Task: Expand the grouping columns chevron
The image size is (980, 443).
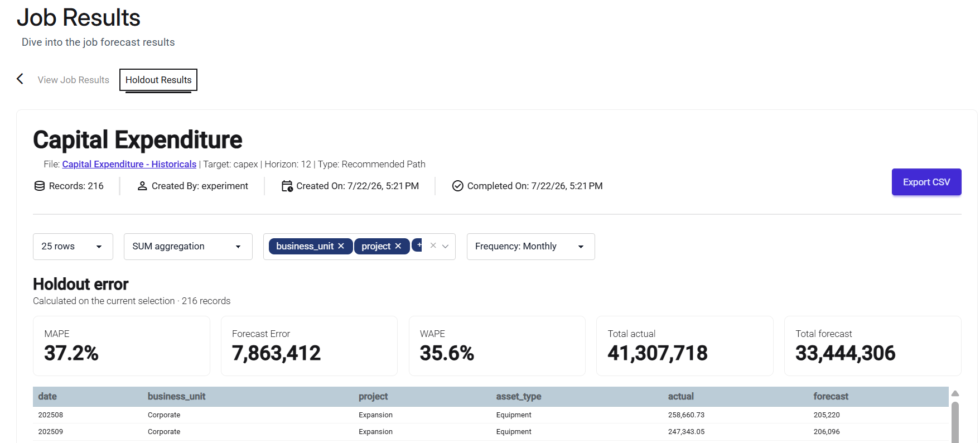Action: [445, 246]
